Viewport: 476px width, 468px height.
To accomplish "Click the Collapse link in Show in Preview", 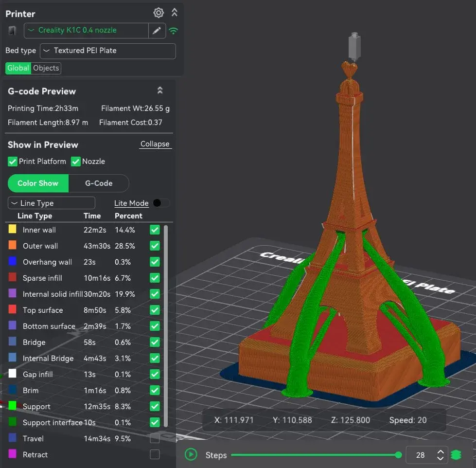I will pyautogui.click(x=155, y=144).
